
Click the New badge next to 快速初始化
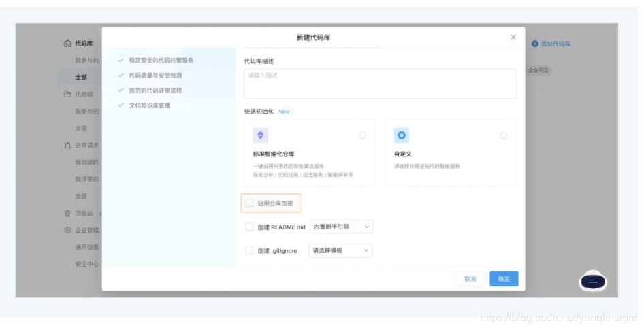(284, 111)
